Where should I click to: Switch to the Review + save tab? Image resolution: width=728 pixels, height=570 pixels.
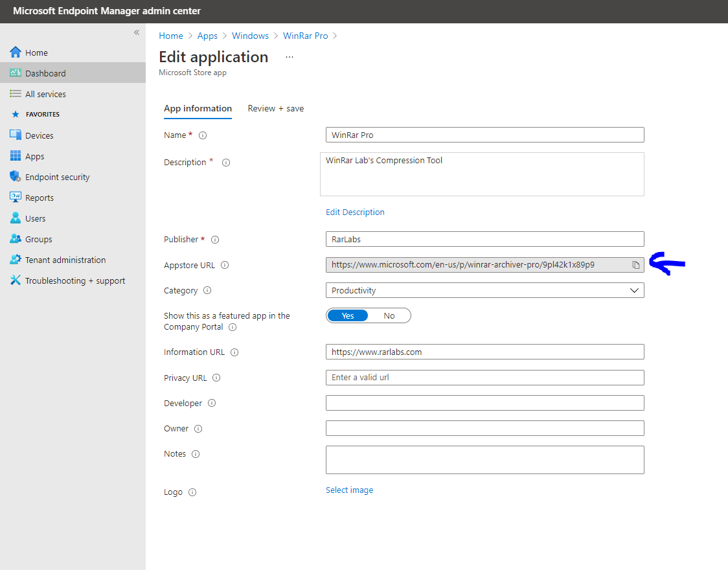(x=276, y=109)
